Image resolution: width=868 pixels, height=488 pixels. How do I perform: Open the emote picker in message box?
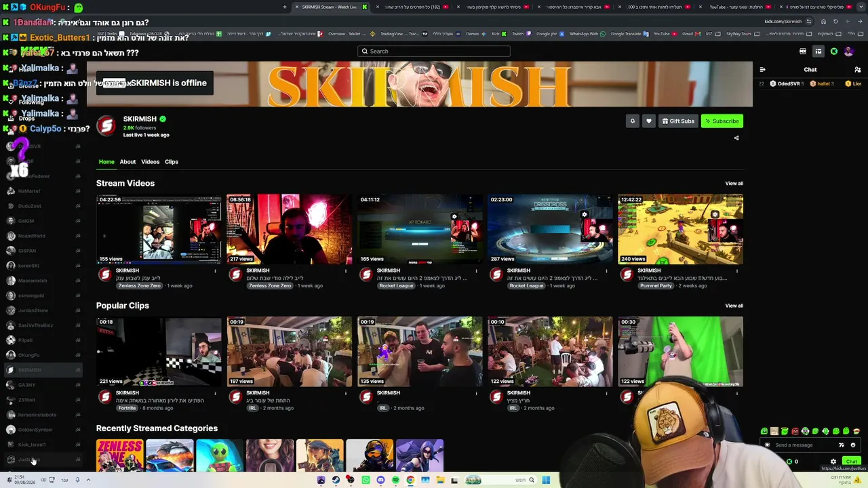853,445
